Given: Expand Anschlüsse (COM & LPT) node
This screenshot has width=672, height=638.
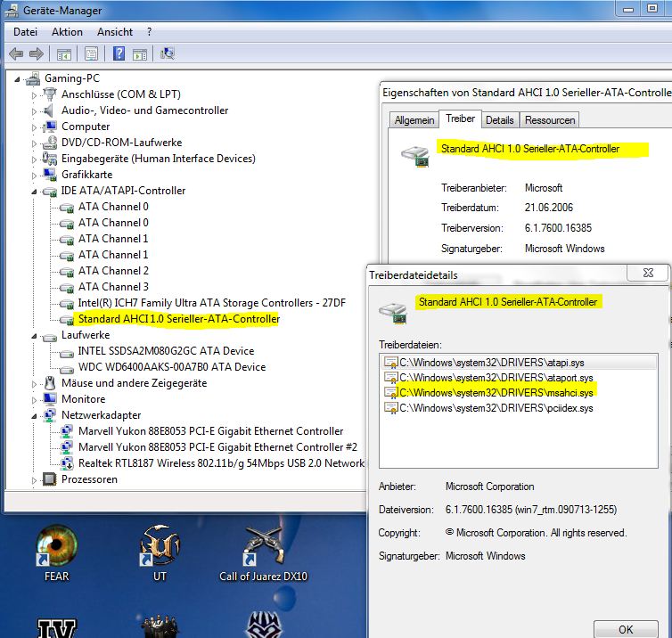Looking at the screenshot, I should (34, 95).
